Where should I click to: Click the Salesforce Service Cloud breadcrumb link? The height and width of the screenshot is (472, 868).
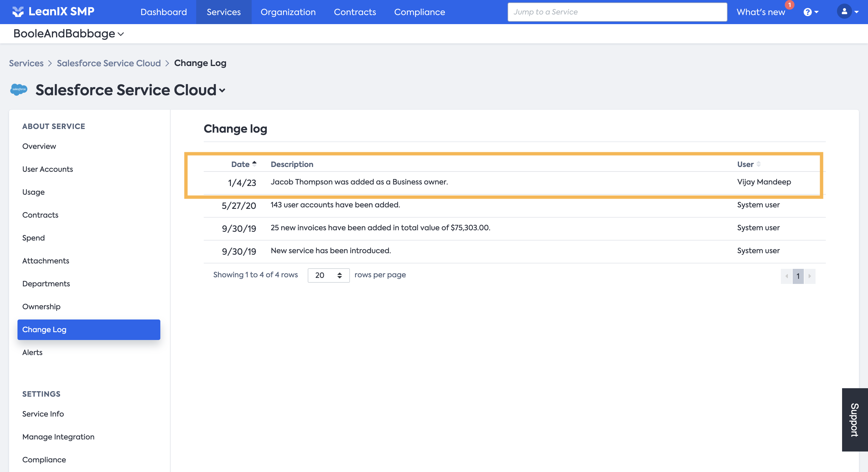tap(108, 63)
